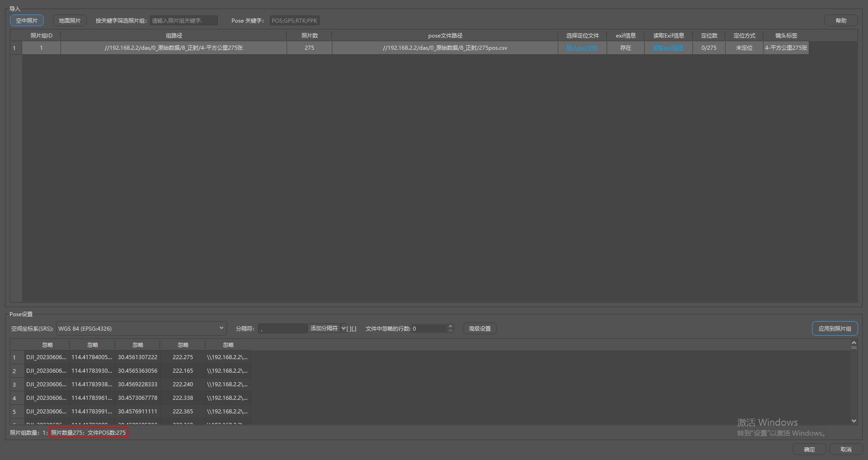
Task: Click the 镜头标签 cell 4-平方公里275张
Action: (x=786, y=48)
